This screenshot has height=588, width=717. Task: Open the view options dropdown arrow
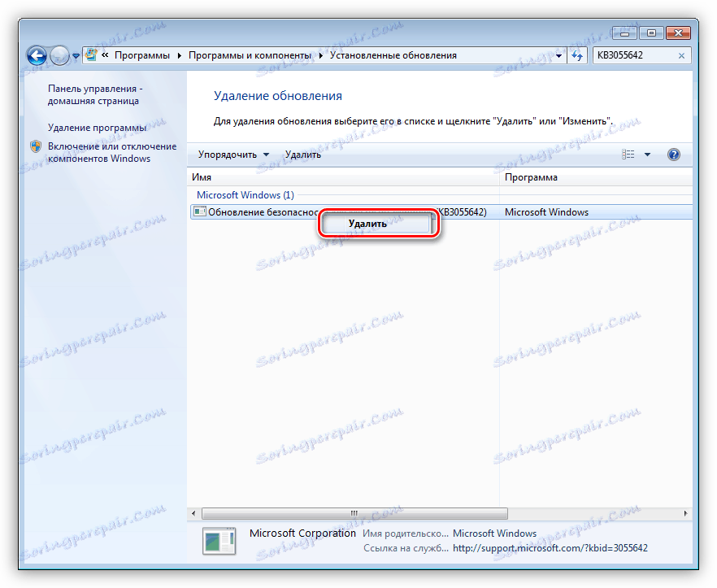647,155
